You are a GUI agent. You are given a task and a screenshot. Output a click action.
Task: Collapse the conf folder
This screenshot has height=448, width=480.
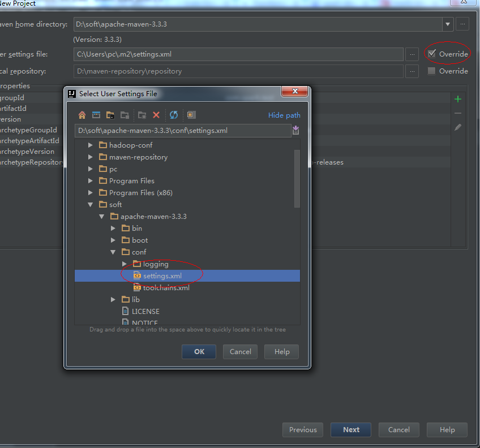(x=113, y=252)
